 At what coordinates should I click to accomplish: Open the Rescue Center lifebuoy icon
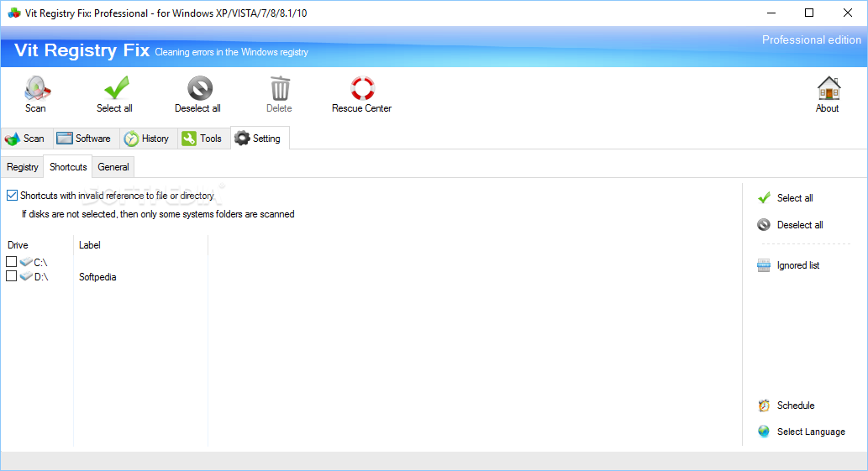pyautogui.click(x=363, y=88)
